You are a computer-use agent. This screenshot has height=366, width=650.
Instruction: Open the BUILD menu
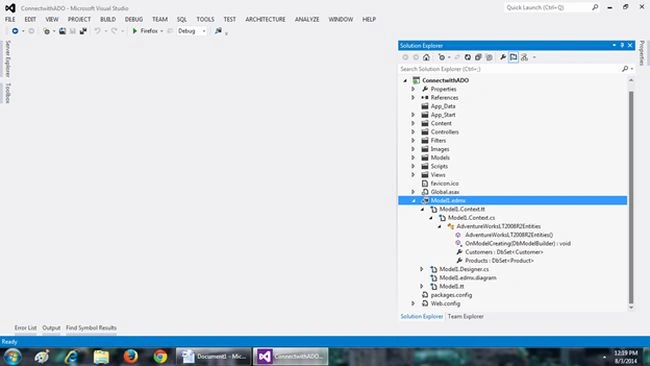(108, 19)
